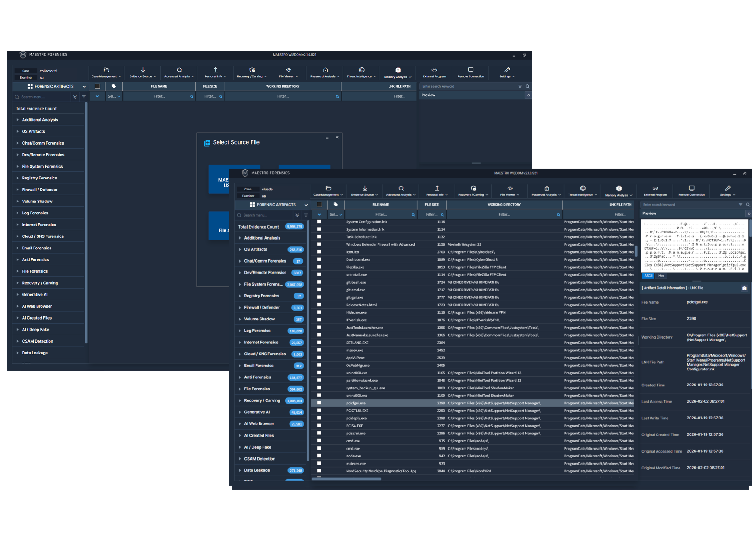Image resolution: width=756 pixels, height=541 pixels.
Task: Check the box for System Configuration.lnk
Action: pos(319,222)
